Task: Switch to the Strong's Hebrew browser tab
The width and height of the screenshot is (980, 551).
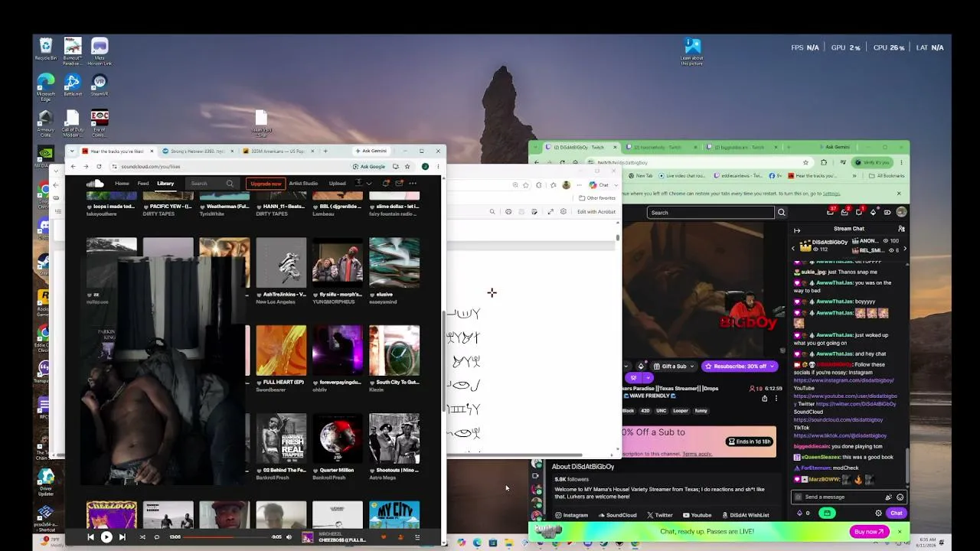Action: point(196,151)
